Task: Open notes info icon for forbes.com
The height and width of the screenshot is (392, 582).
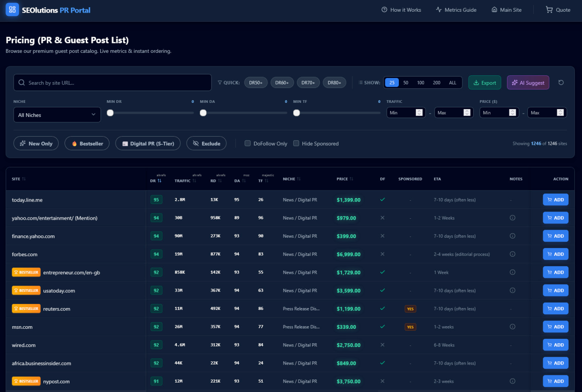Action: point(512,254)
